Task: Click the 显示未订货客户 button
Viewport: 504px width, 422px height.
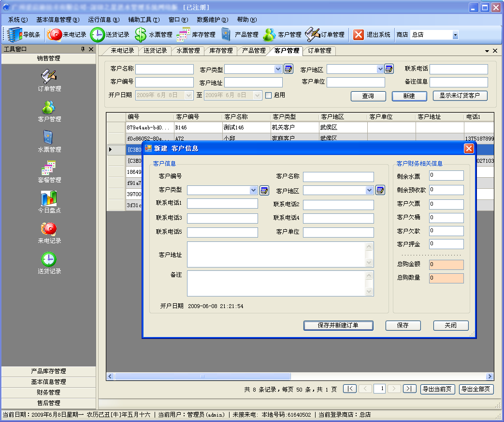Action: 460,96
